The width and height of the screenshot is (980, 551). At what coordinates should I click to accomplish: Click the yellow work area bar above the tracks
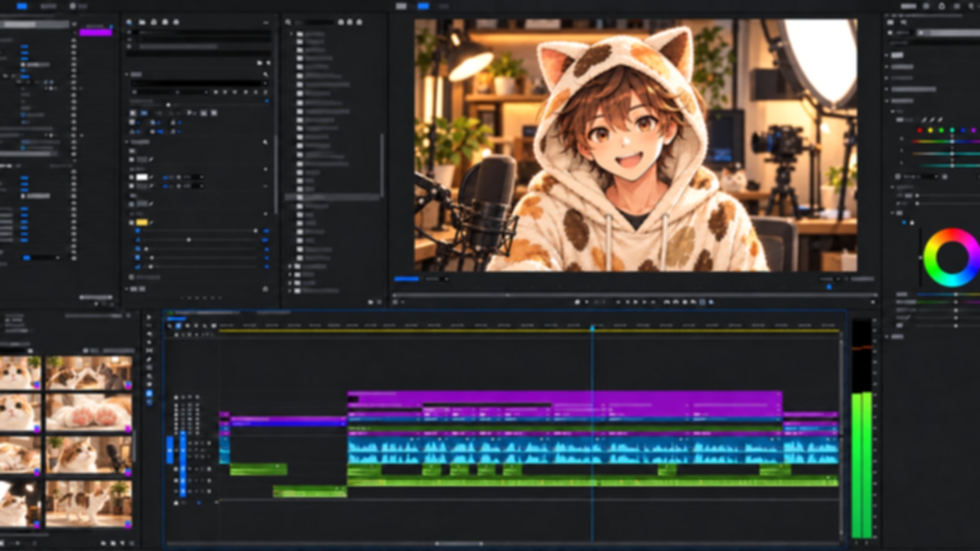tap(529, 331)
